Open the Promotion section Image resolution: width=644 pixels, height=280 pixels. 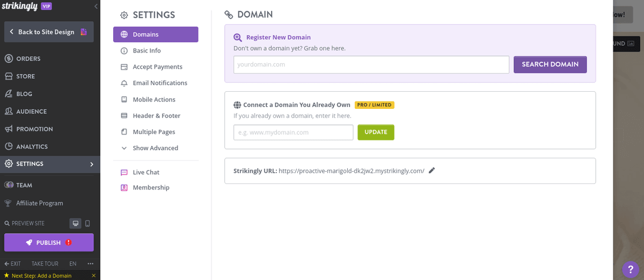click(x=34, y=129)
